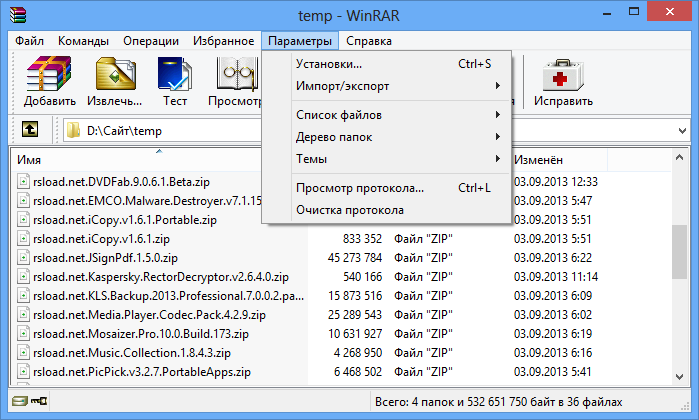This screenshot has height=420, width=699.
Task: Click file icon of rsload.net.iCopy.v1.6.1.zip
Action: (x=23, y=239)
